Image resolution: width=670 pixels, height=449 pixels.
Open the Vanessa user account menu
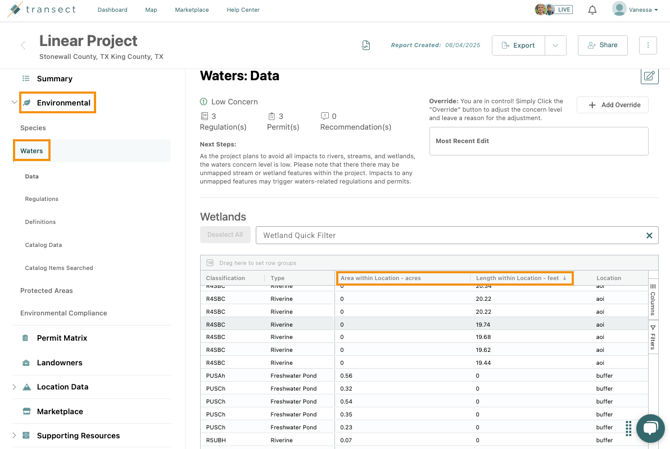click(x=635, y=9)
